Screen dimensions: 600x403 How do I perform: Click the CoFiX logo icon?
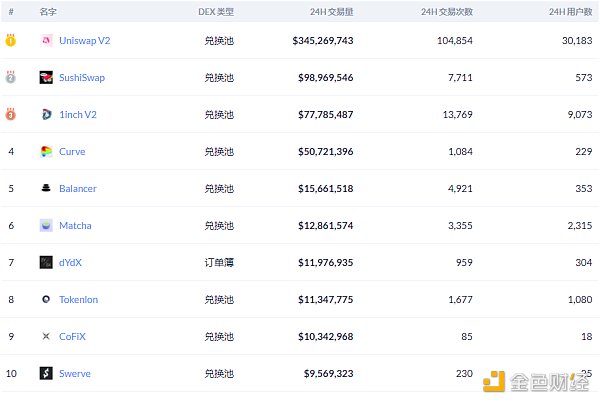(x=46, y=336)
